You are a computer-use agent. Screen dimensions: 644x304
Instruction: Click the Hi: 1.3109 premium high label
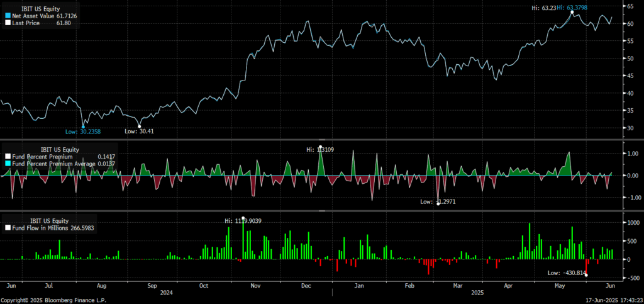pyautogui.click(x=320, y=150)
